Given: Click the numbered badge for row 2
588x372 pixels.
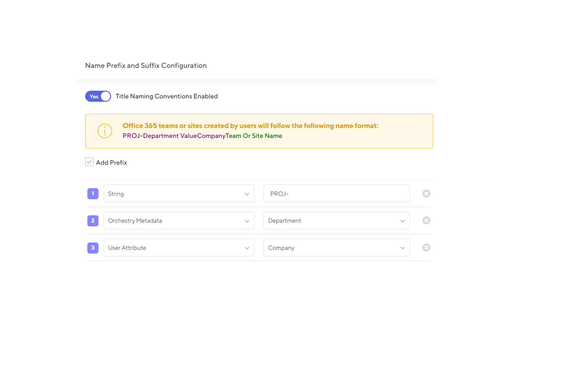Looking at the screenshot, I should click(x=93, y=221).
